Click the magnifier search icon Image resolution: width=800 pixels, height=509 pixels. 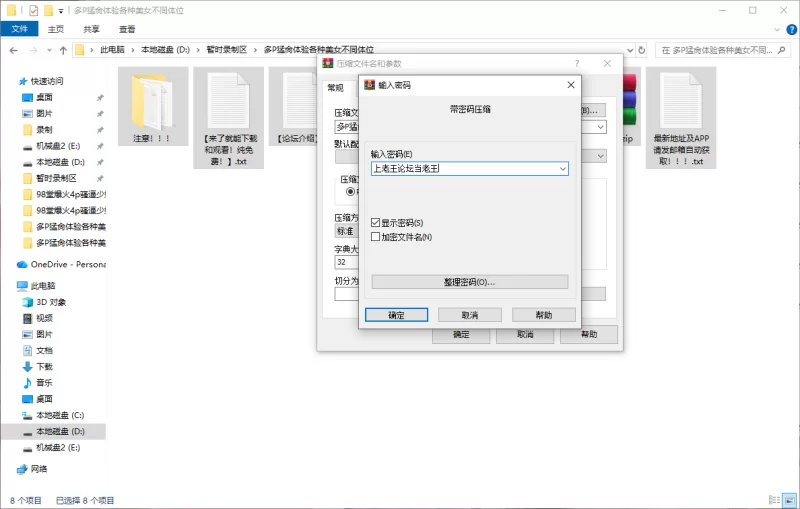click(x=782, y=50)
